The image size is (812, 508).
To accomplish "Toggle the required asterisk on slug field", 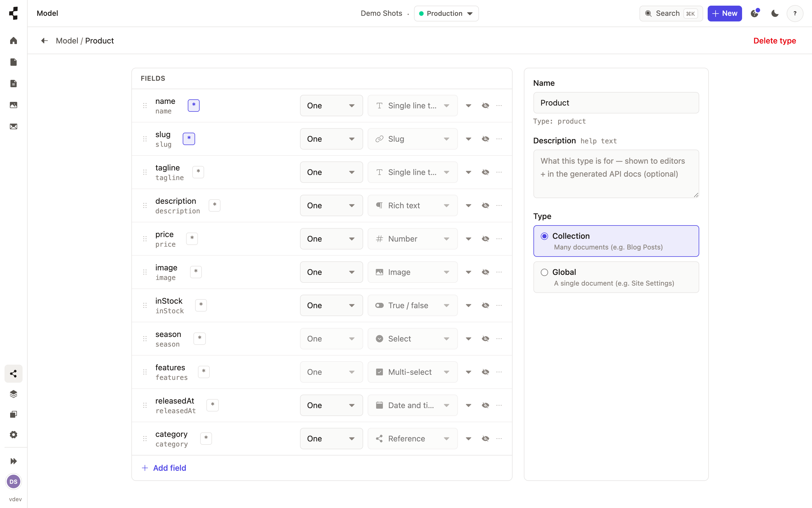I will pos(189,139).
